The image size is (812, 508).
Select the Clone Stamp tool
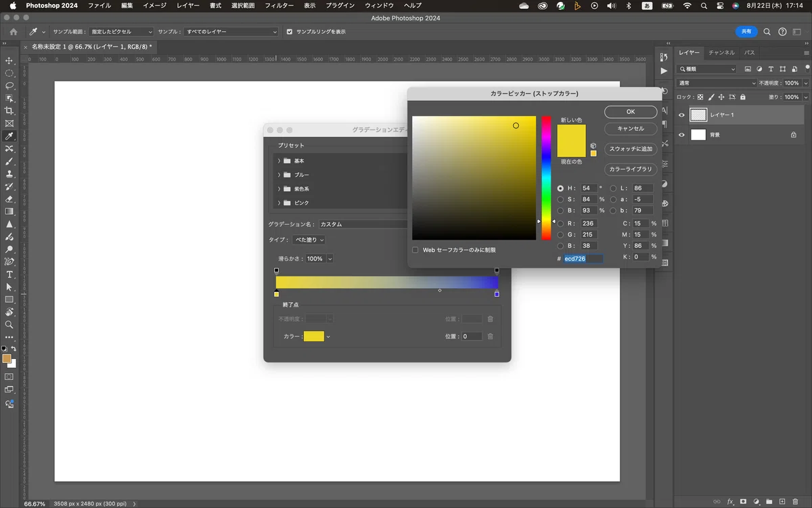click(9, 174)
